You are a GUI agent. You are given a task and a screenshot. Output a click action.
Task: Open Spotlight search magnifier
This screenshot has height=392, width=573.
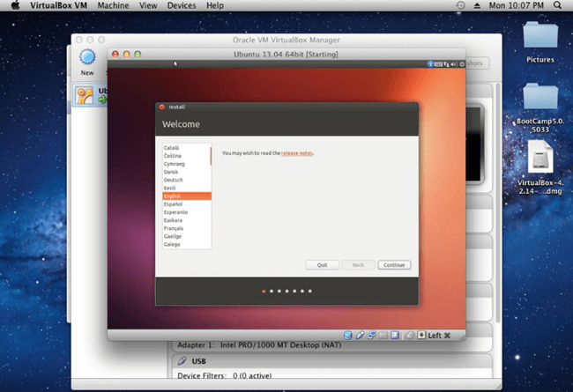(557, 5)
